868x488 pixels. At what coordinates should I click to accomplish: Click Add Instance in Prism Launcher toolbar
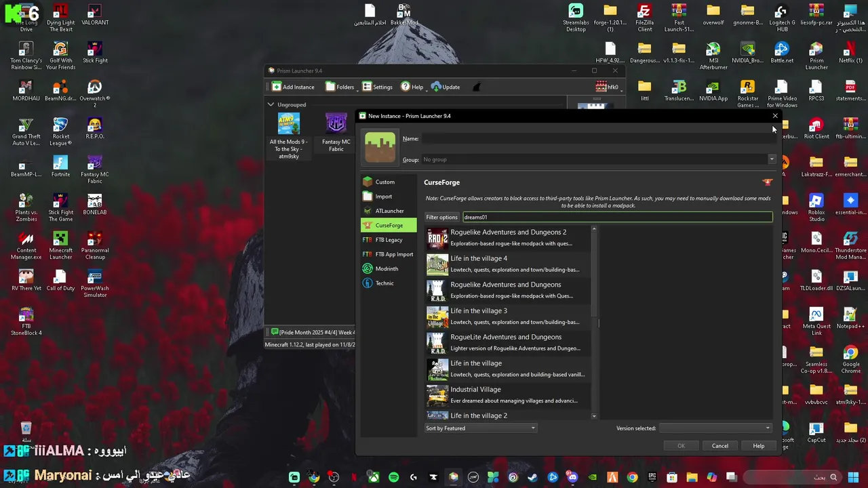tap(293, 87)
